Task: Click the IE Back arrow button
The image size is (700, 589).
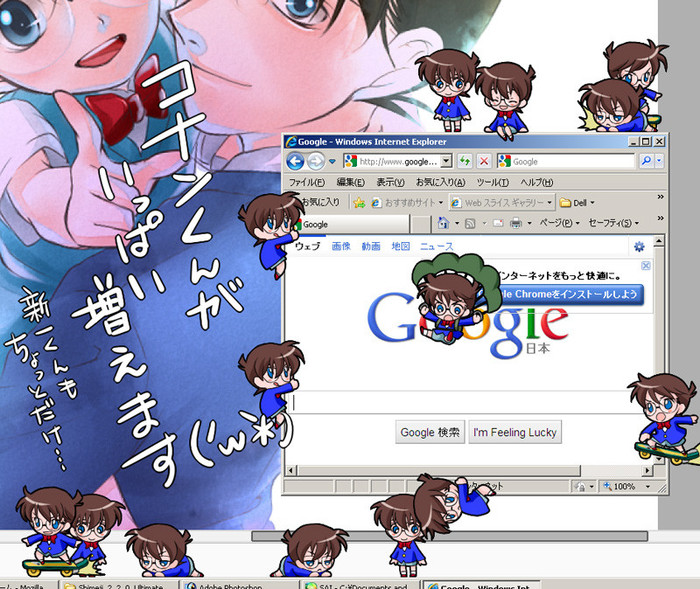Action: click(x=295, y=161)
